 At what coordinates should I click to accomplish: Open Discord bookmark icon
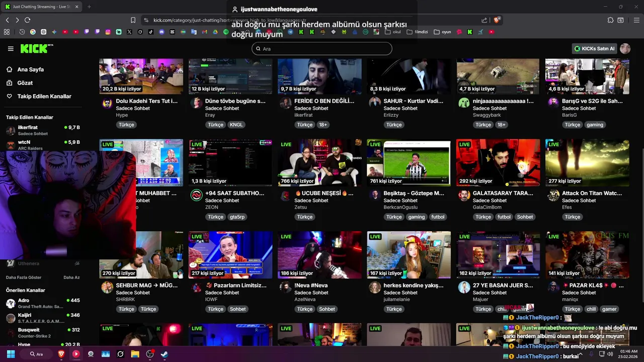162,32
